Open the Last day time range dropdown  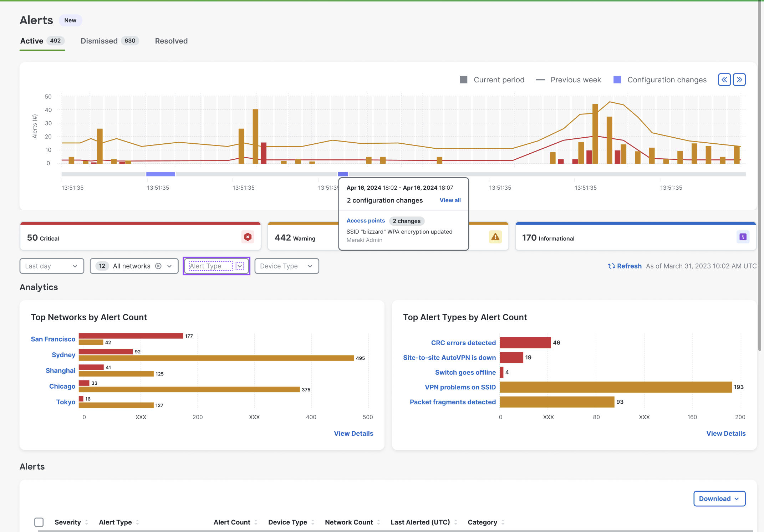pyautogui.click(x=52, y=266)
